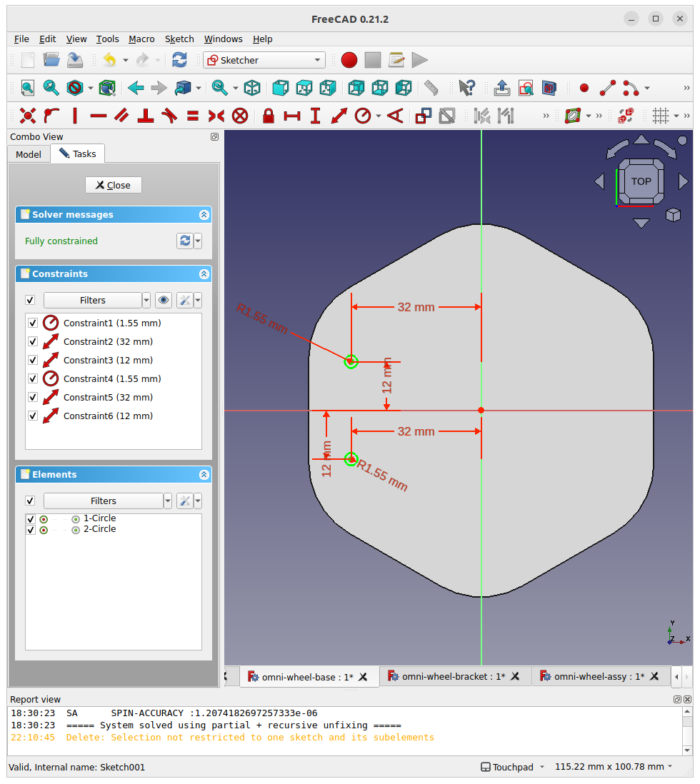This screenshot has width=700, height=784.
Task: Select the Vertical constraint tool
Action: 75,116
